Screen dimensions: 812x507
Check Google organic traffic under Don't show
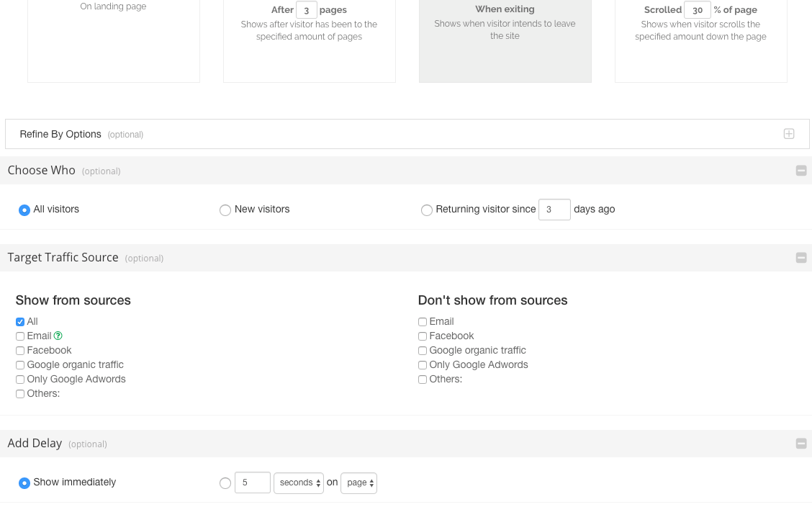pyautogui.click(x=423, y=351)
